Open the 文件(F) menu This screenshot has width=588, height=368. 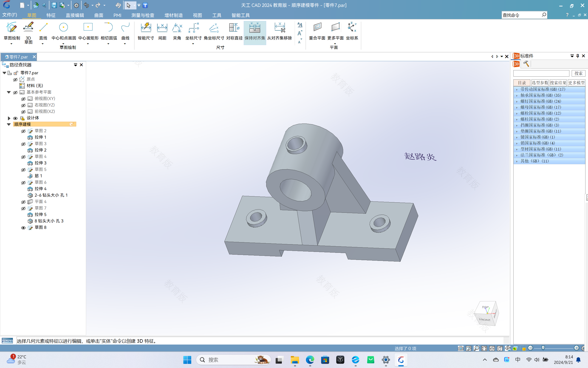(10, 15)
